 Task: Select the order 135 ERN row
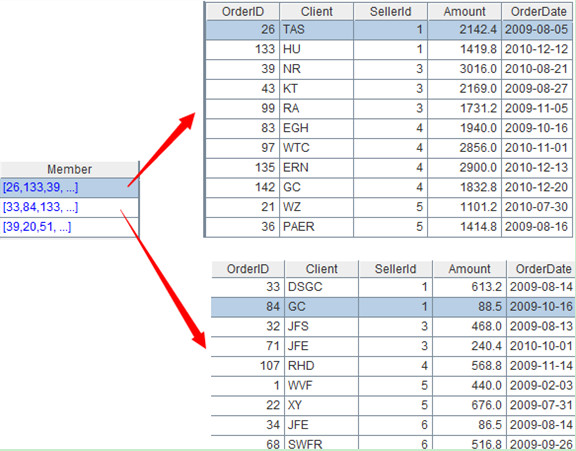point(389,168)
